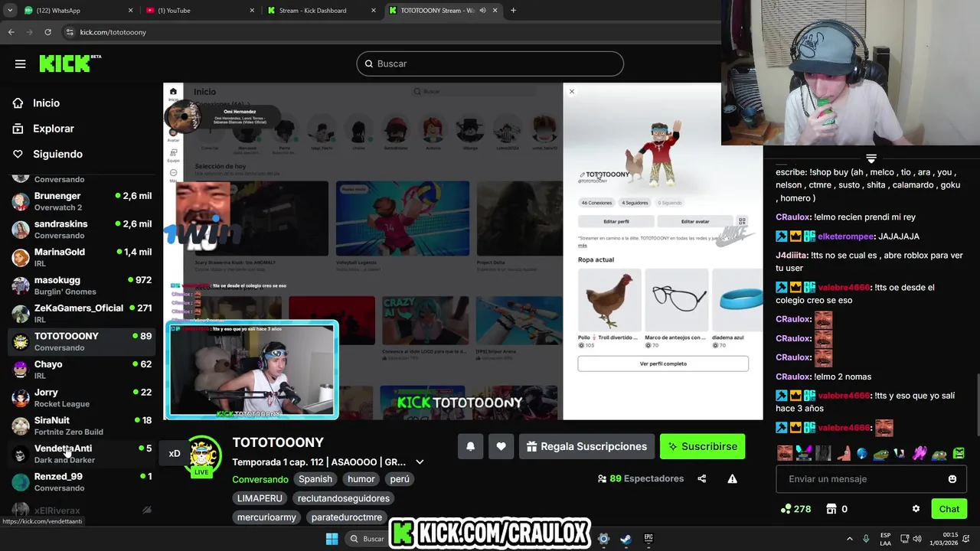Open the chat emoji picker
Image resolution: width=980 pixels, height=551 pixels.
coord(952,479)
